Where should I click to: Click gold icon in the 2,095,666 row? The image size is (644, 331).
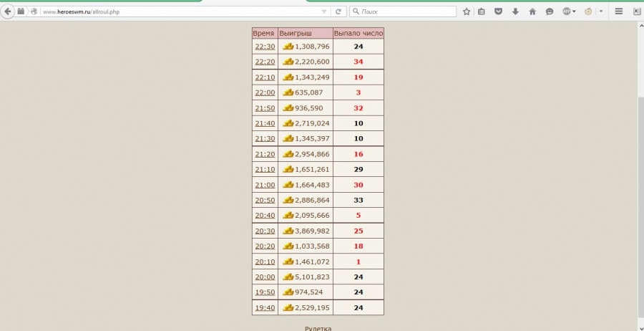pos(289,215)
